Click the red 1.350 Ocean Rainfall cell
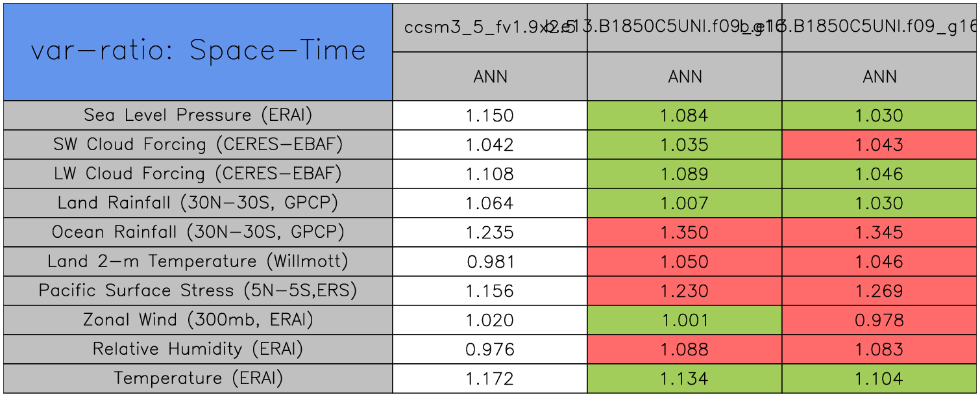The width and height of the screenshot is (980, 397). (684, 233)
